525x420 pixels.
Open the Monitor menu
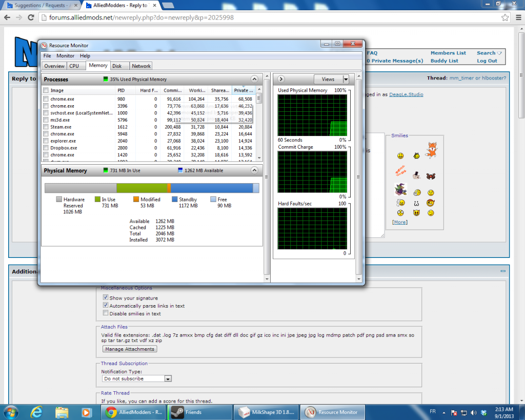(65, 55)
